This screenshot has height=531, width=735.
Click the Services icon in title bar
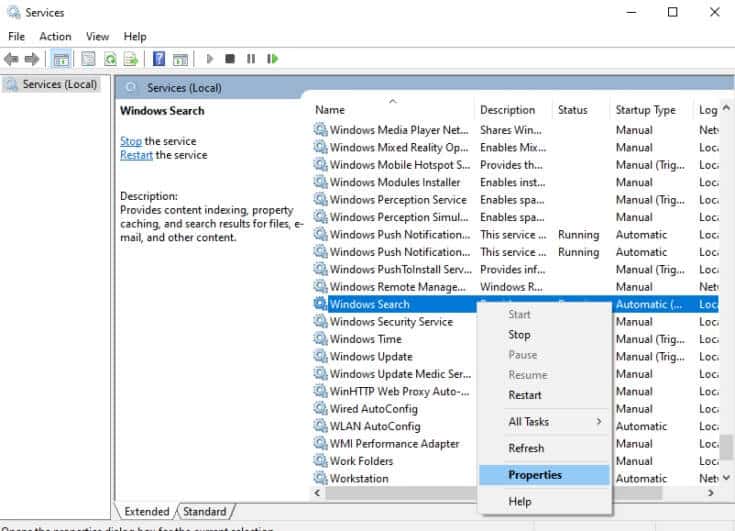(14, 13)
